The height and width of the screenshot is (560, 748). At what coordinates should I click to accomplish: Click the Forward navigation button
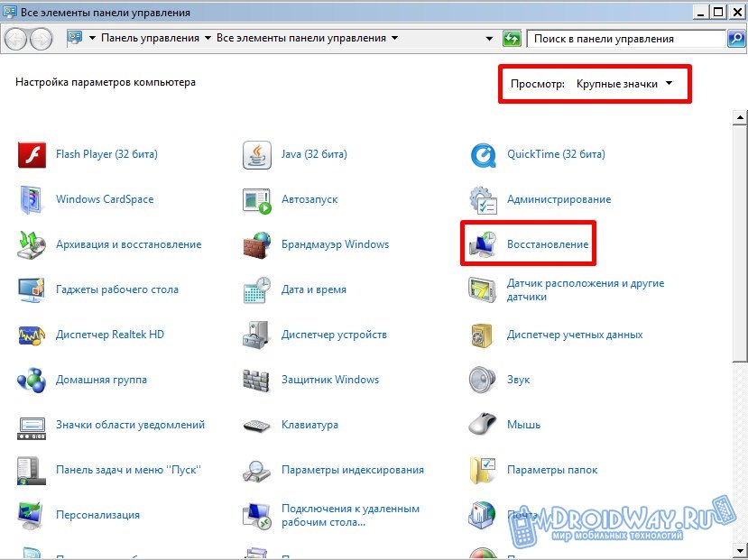pyautogui.click(x=42, y=39)
